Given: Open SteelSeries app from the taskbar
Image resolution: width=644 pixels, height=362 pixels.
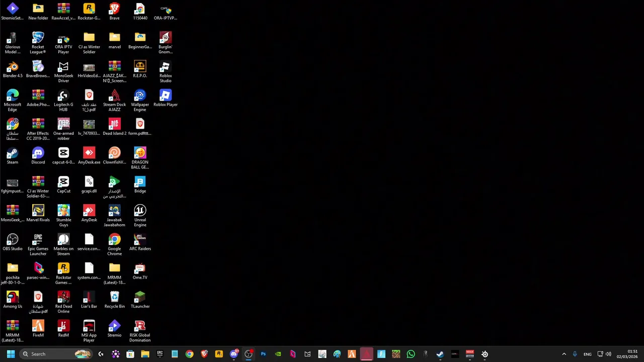Looking at the screenshot, I should [x=485, y=354].
